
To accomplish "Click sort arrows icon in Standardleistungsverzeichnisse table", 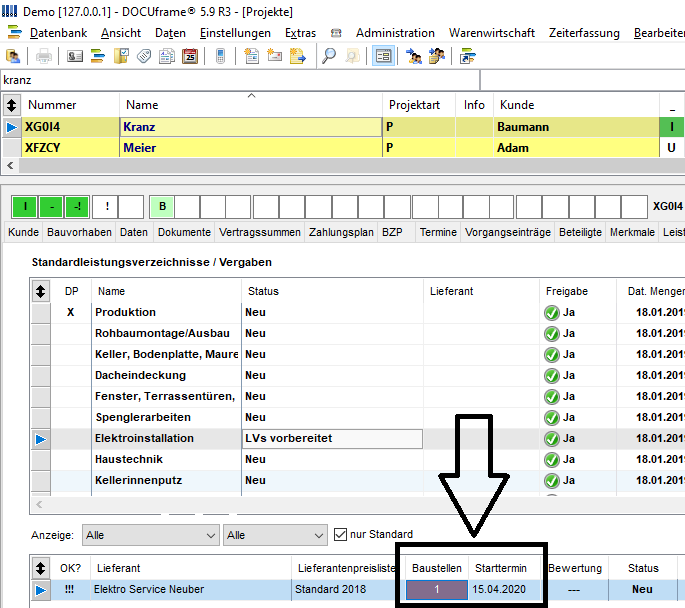I will tap(41, 291).
